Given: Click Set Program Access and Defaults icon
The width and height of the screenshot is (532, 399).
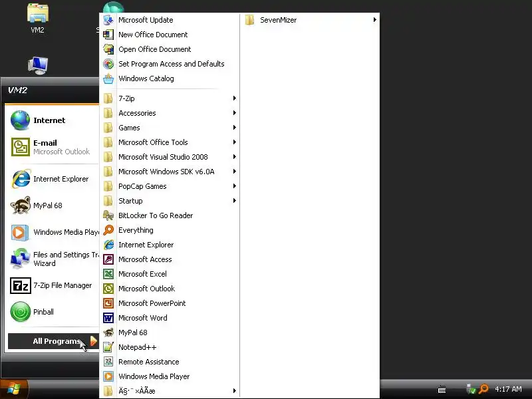Looking at the screenshot, I should coord(108,64).
